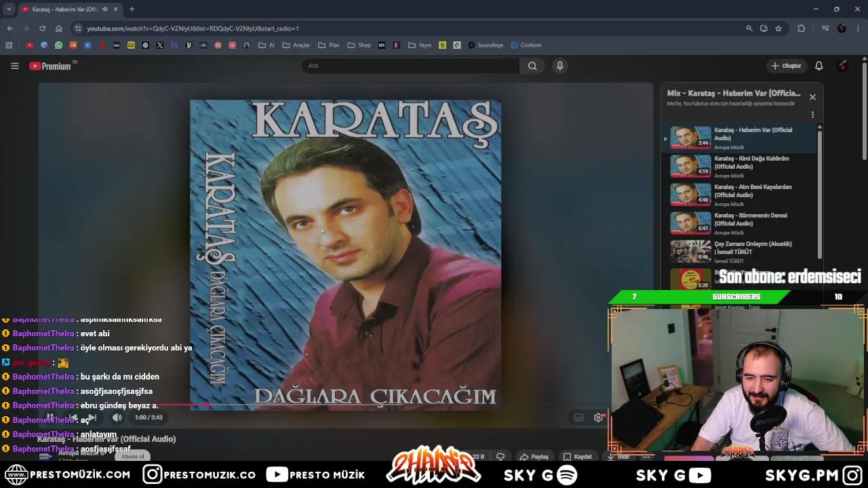868x488 pixels.
Task: Play Karataş - Kimi Dağa Kaldırdın
Action: click(x=739, y=166)
